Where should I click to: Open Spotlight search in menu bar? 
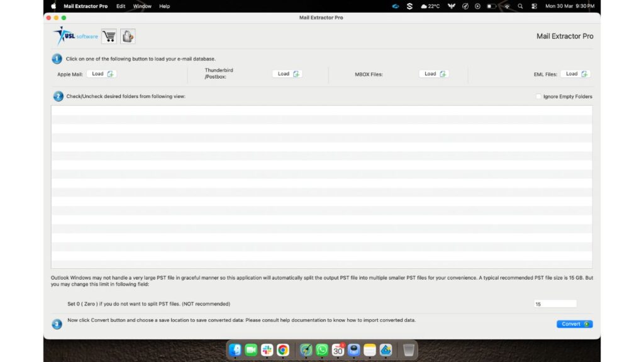point(520,6)
